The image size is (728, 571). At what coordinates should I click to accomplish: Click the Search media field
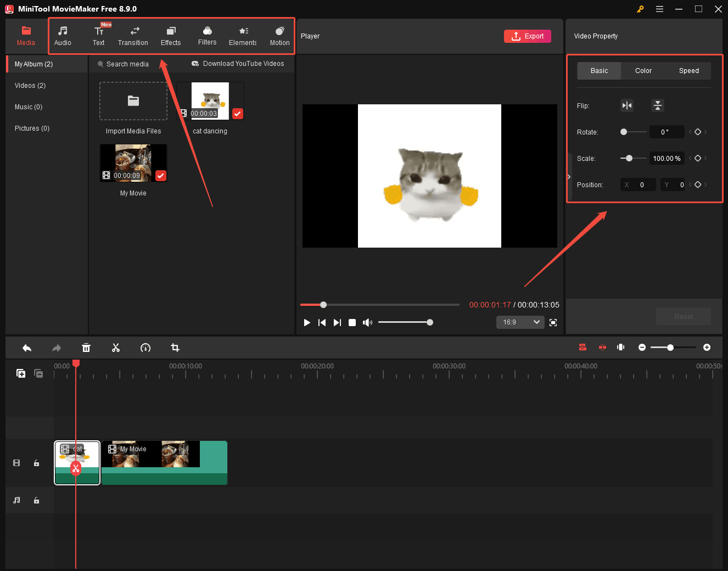coord(127,64)
